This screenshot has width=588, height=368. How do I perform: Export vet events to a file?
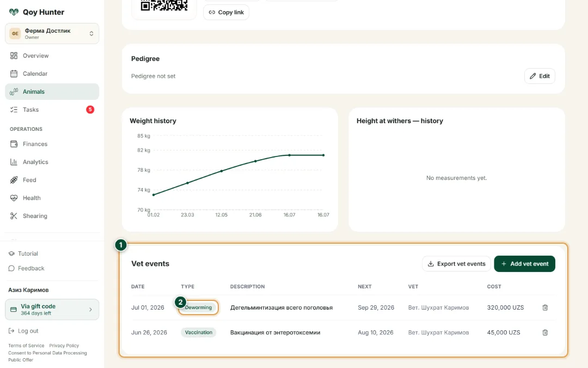456,264
